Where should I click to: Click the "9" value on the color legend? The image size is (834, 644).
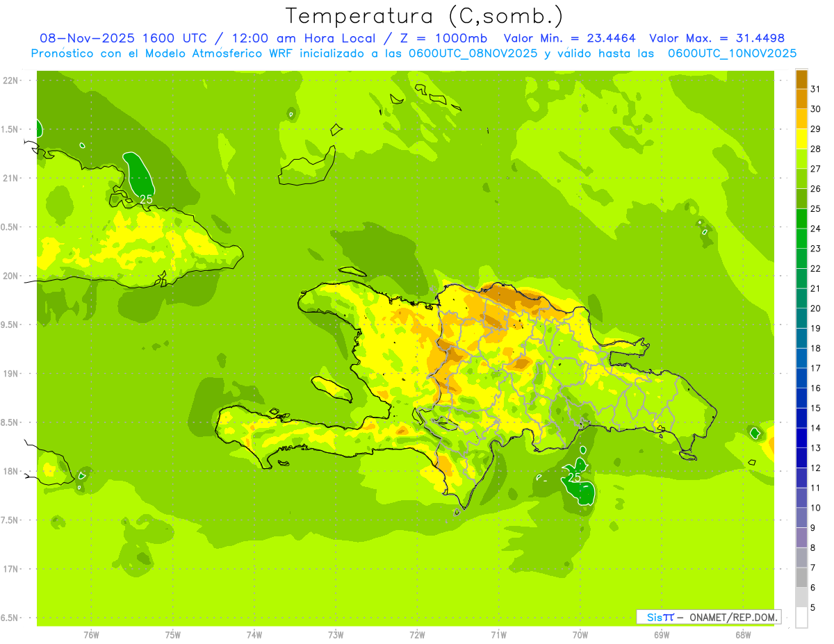click(812, 528)
